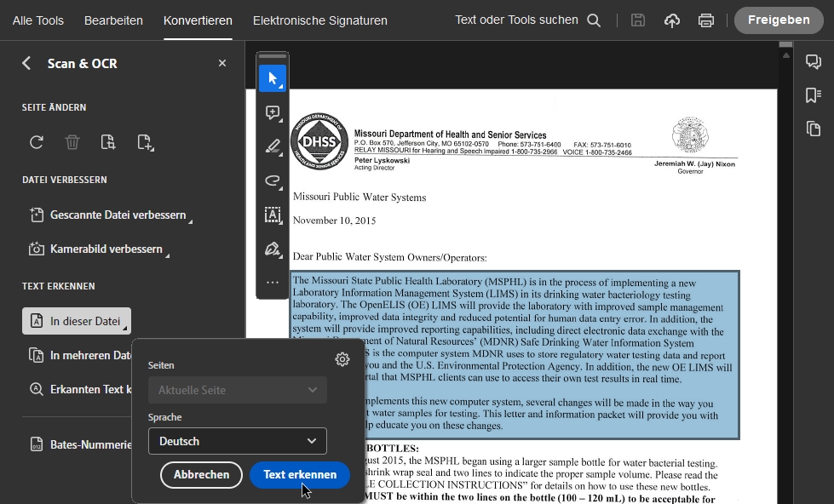Screen dimensions: 834x504
Task: Open the comment annotation tool
Action: 273,112
